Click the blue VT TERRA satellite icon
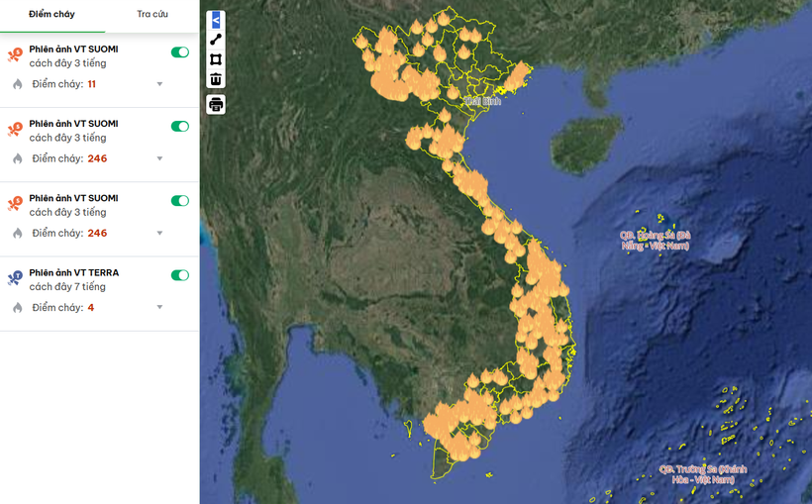 click(x=15, y=278)
